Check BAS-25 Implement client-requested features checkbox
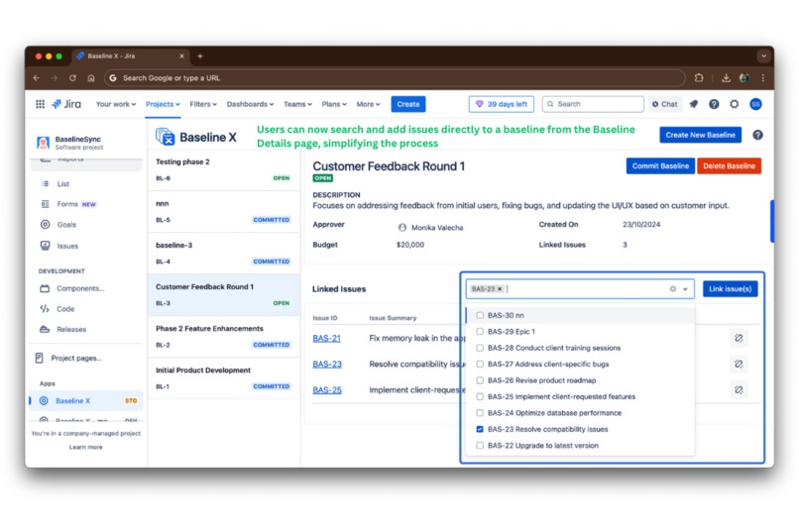799x532 pixels. coord(480,396)
